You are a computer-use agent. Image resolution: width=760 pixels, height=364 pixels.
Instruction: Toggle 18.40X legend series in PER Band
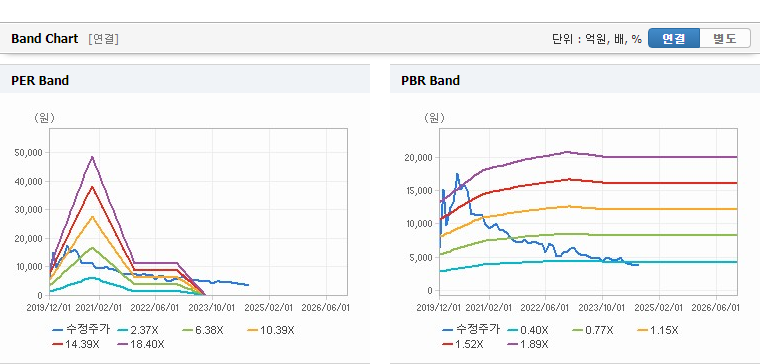click(141, 345)
